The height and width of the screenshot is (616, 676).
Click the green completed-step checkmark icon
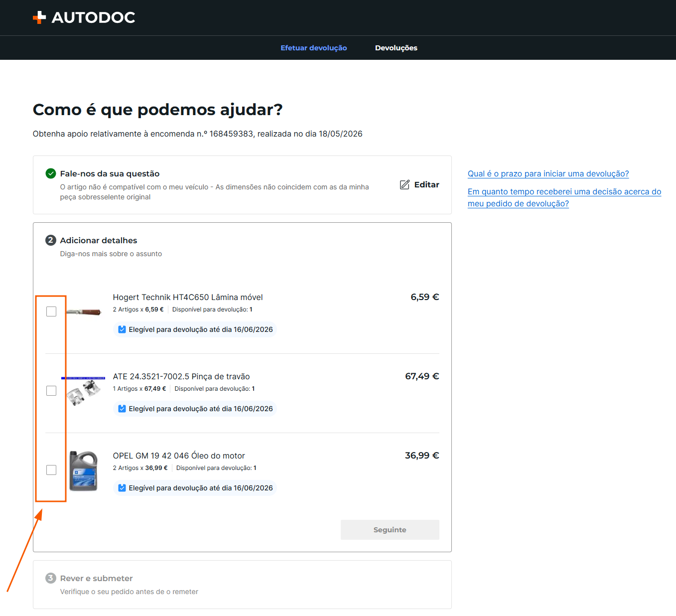[51, 173]
